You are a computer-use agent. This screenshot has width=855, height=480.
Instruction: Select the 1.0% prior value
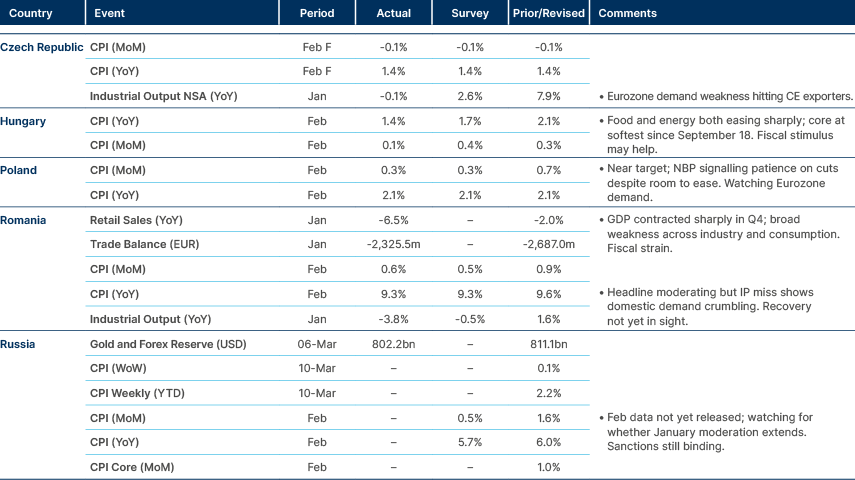[x=549, y=467]
